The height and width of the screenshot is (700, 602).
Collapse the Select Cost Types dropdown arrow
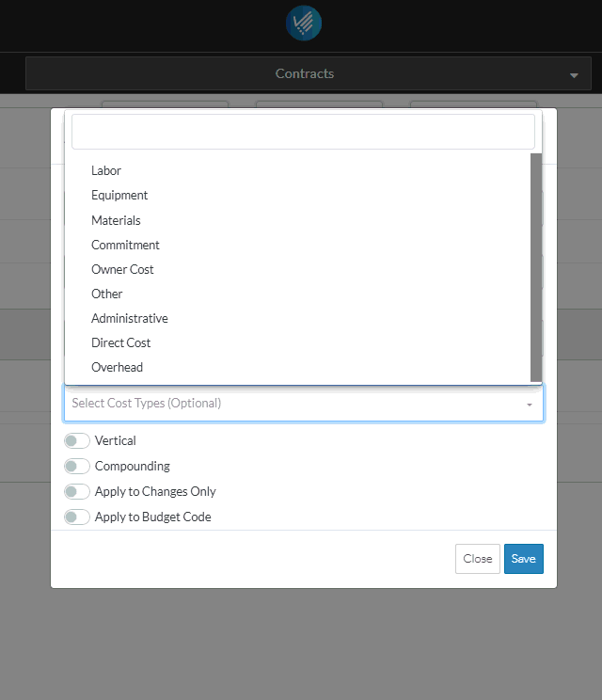(x=529, y=404)
